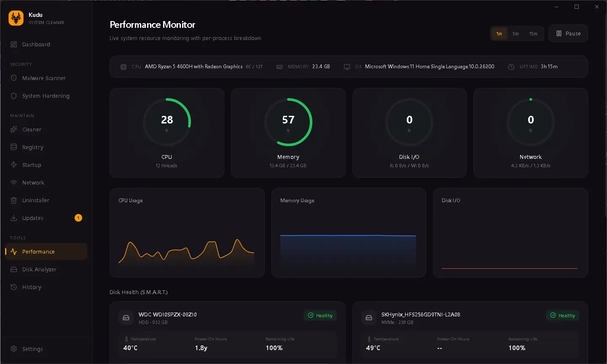Open Settings at sidebar bottom
Image resolution: width=607 pixels, height=364 pixels.
(x=32, y=349)
